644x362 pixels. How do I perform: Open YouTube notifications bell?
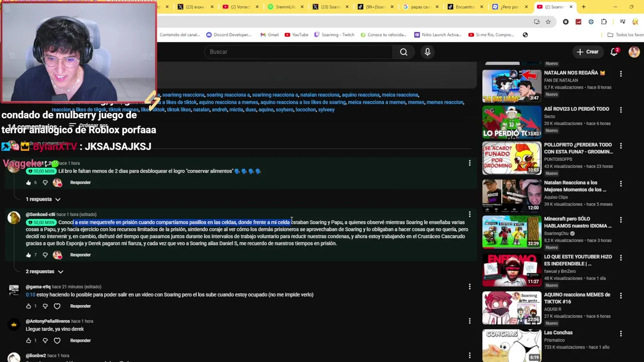pyautogui.click(x=614, y=52)
